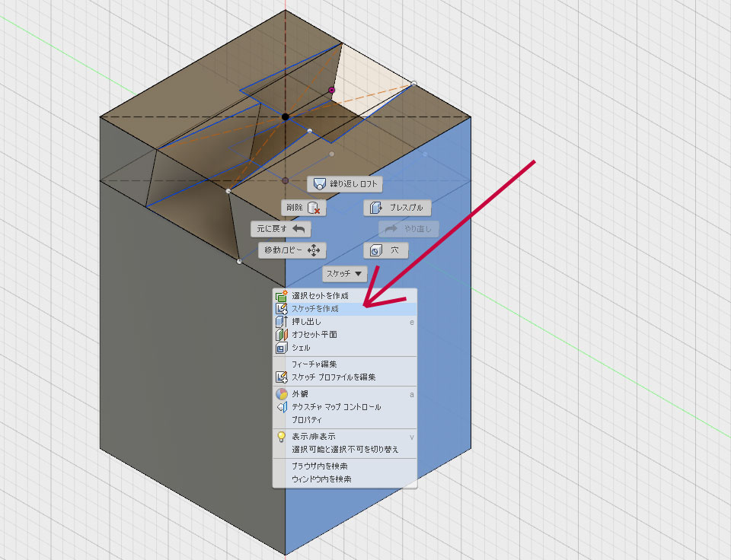This screenshot has height=560, width=731.
Task: Choose 選択セットを作成 from context menu
Action: click(320, 295)
